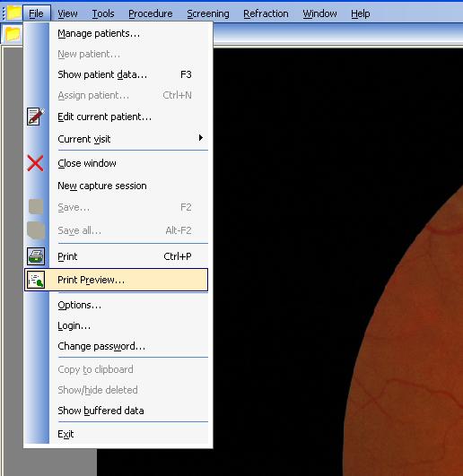
Task: Choose Exit from the File menu
Action: click(116, 434)
